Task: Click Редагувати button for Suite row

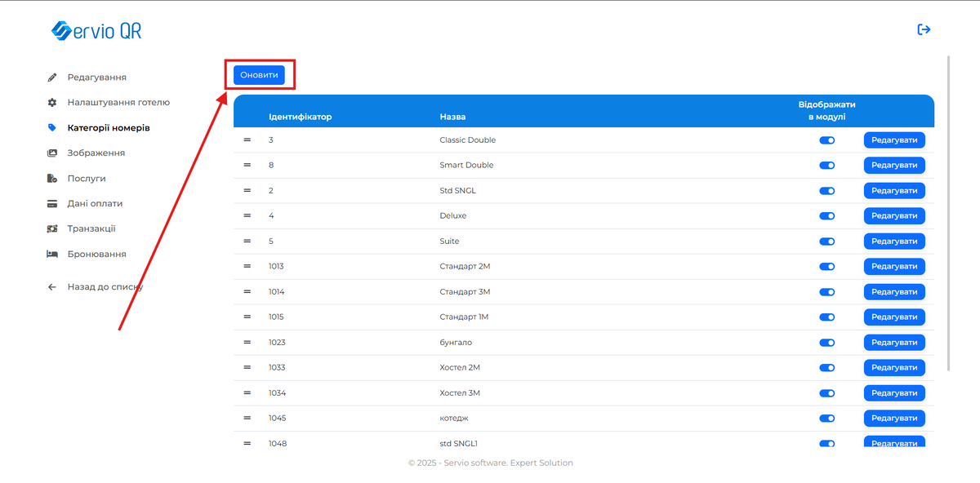Action: [893, 241]
